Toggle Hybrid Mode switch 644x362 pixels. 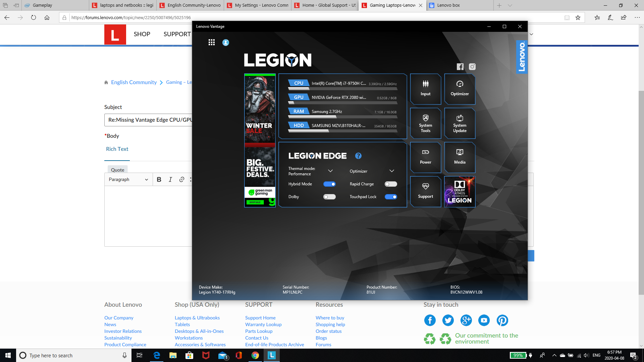coord(329,184)
